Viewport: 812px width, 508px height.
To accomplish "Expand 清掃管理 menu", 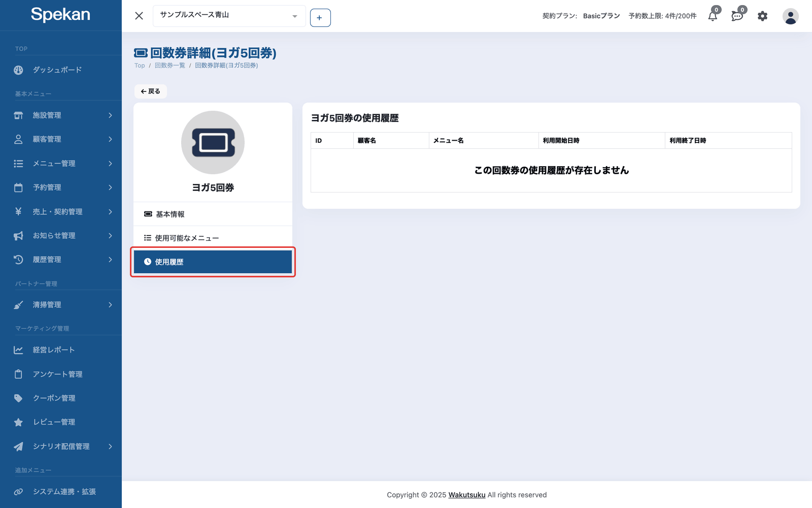I will pos(61,305).
